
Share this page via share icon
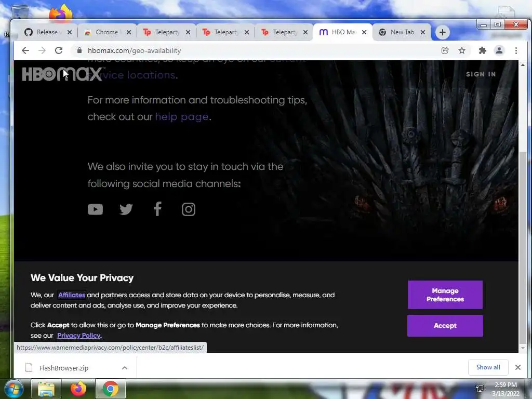point(445,50)
